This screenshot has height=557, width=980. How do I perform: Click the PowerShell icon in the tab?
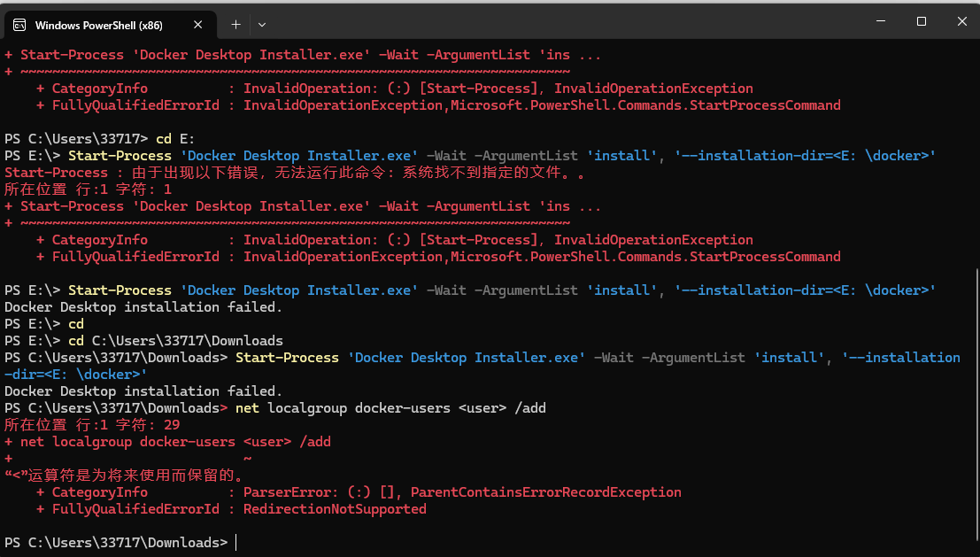pos(19,25)
